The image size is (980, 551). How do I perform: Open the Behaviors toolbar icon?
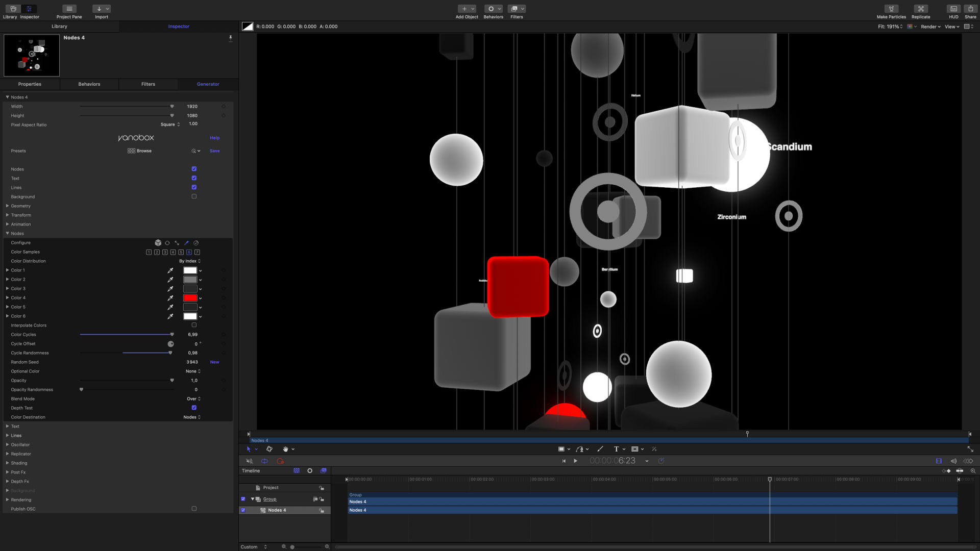pos(493,9)
